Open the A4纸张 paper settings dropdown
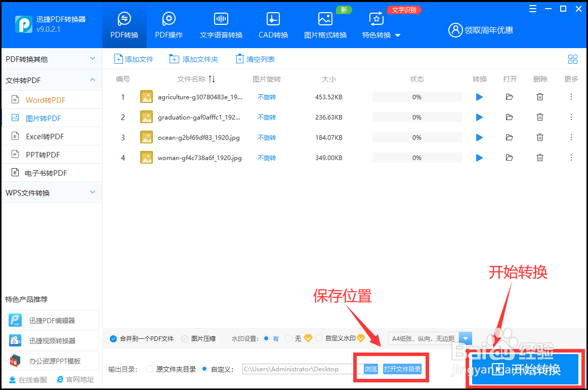This screenshot has width=588, height=390. [465, 338]
